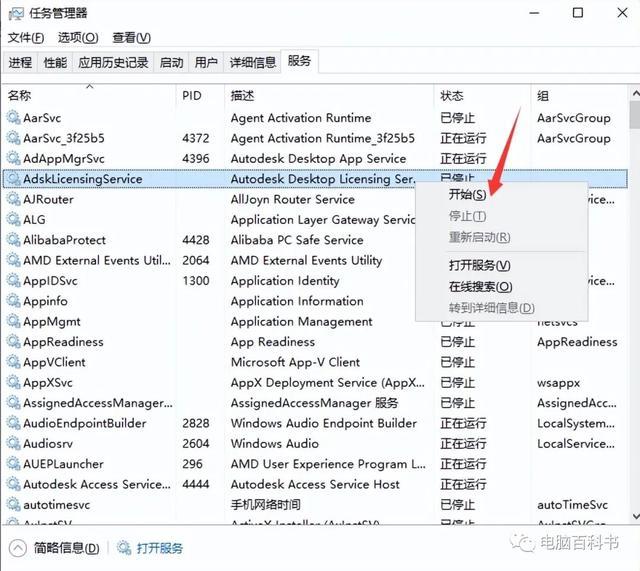Click the gear icon in 打开服务 link

point(124,547)
